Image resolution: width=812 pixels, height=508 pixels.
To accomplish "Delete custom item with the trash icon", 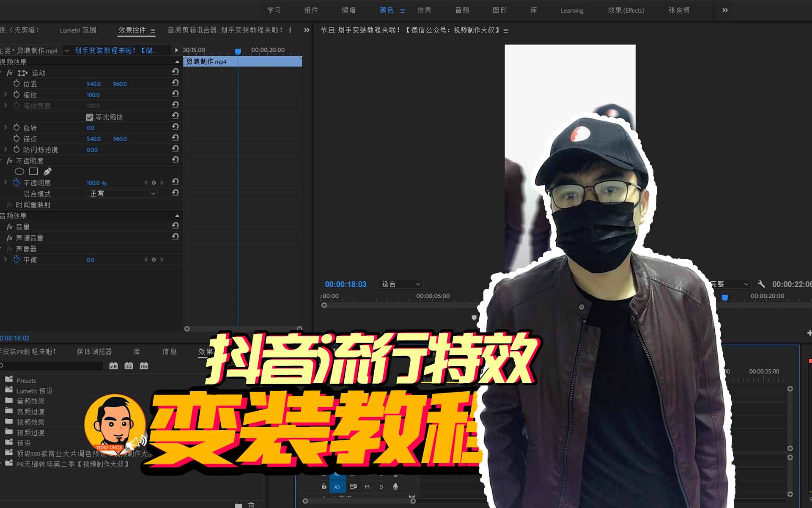I will click(251, 505).
